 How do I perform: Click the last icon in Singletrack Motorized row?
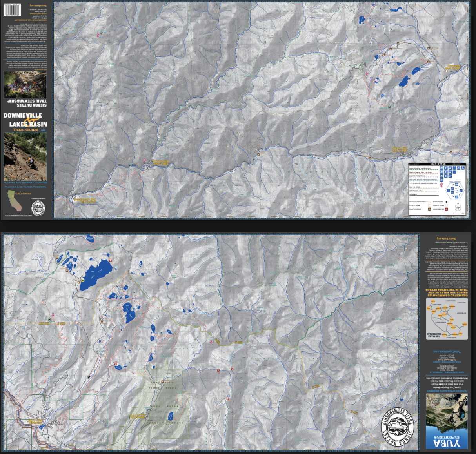(x=463, y=168)
